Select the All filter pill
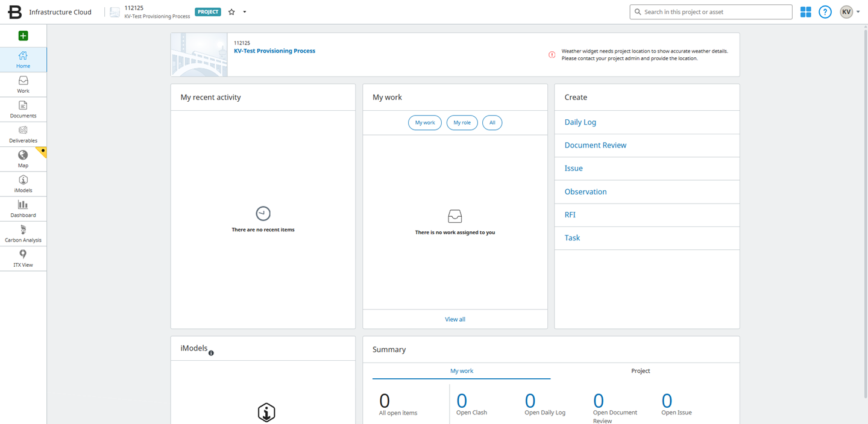 pos(492,123)
